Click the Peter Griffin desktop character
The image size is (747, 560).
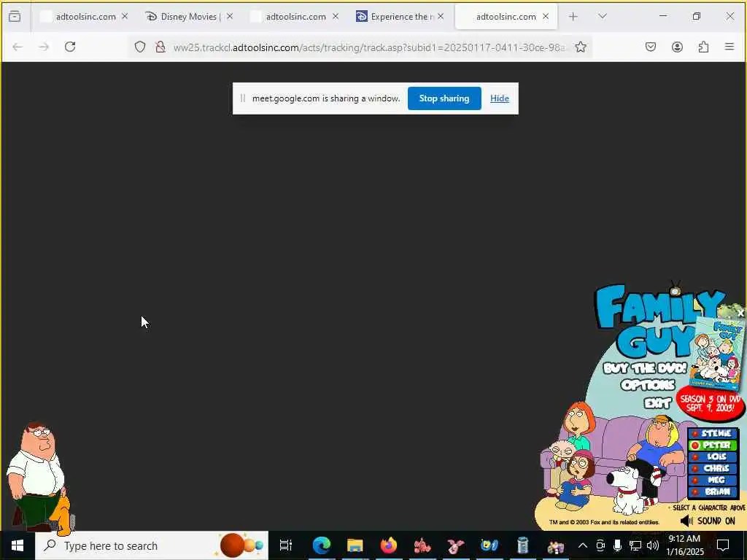[x=38, y=476]
